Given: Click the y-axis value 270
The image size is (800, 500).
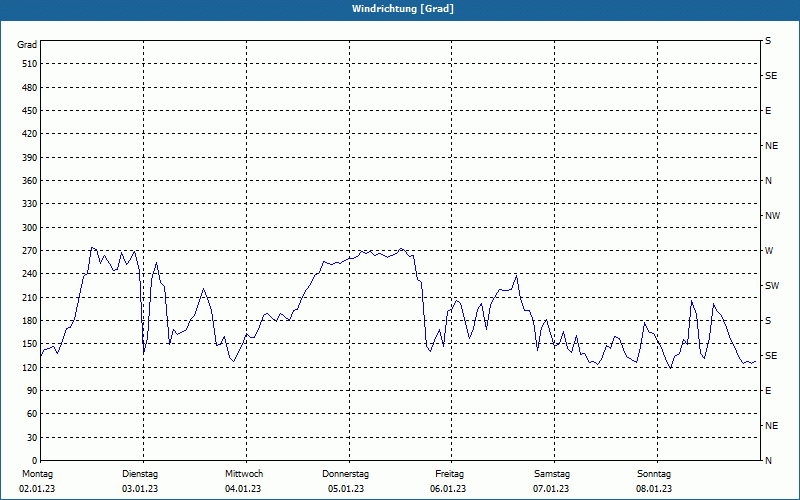Looking at the screenshot, I should pos(30,251).
